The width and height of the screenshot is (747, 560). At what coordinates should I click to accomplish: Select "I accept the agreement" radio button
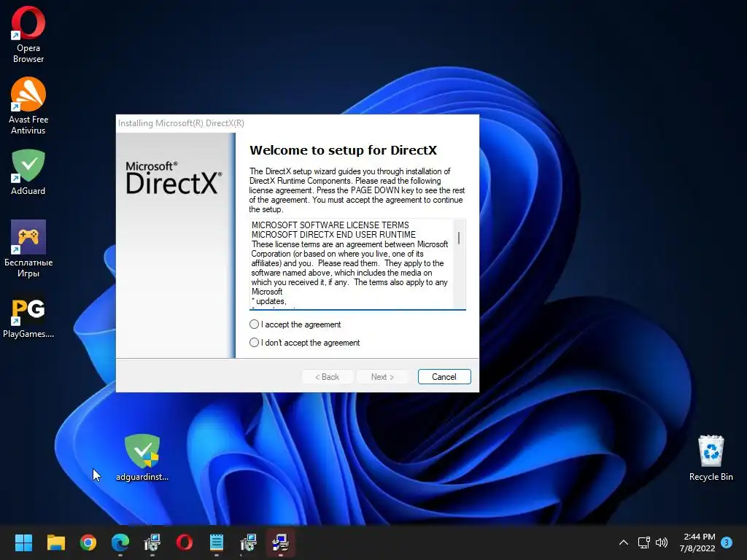254,324
